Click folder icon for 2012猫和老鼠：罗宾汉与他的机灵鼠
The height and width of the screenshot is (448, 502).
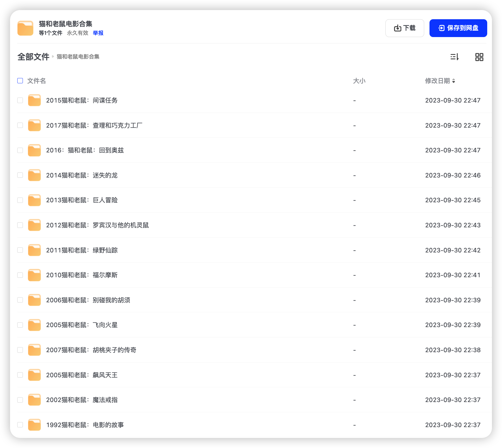tap(35, 225)
